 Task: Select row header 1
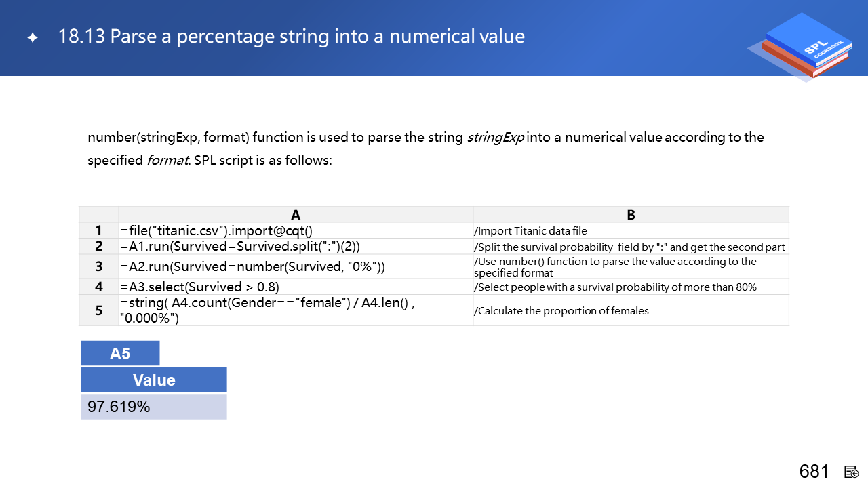(x=99, y=230)
